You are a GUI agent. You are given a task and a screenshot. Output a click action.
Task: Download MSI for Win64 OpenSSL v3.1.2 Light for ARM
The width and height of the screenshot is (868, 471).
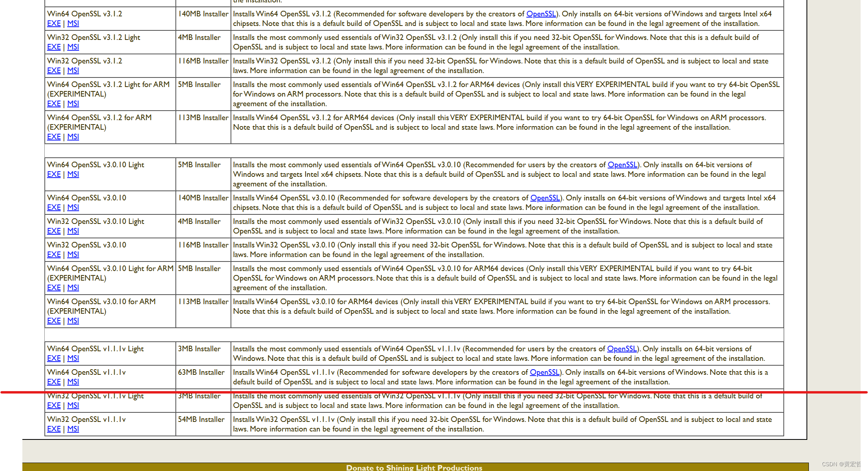point(73,104)
